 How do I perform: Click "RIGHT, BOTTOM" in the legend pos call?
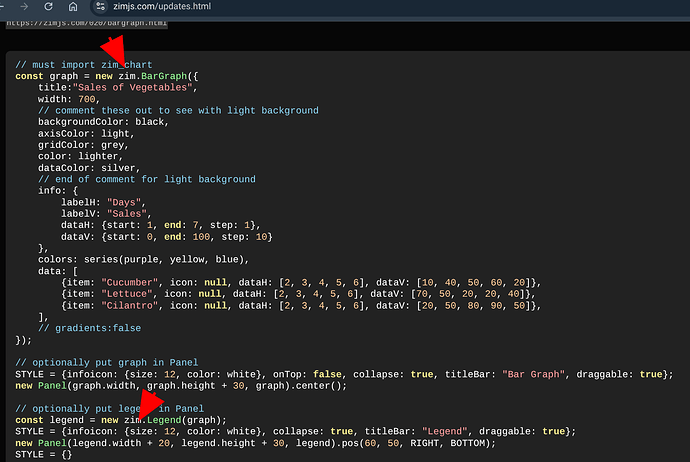(x=448, y=443)
